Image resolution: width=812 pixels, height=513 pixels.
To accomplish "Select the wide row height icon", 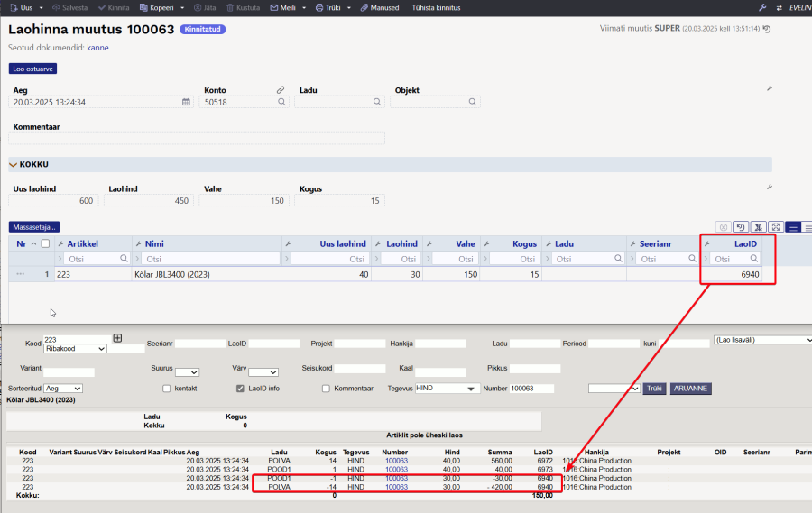I will 793,226.
